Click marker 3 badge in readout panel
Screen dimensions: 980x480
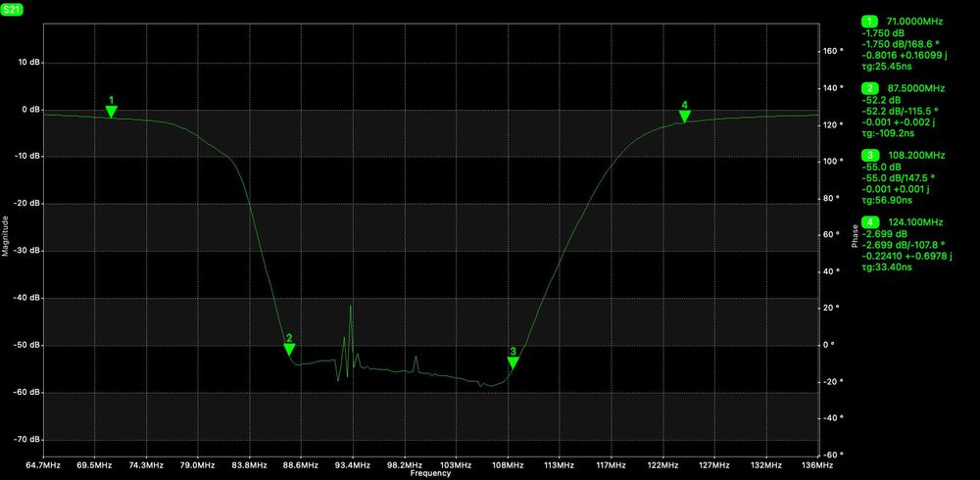[x=870, y=155]
